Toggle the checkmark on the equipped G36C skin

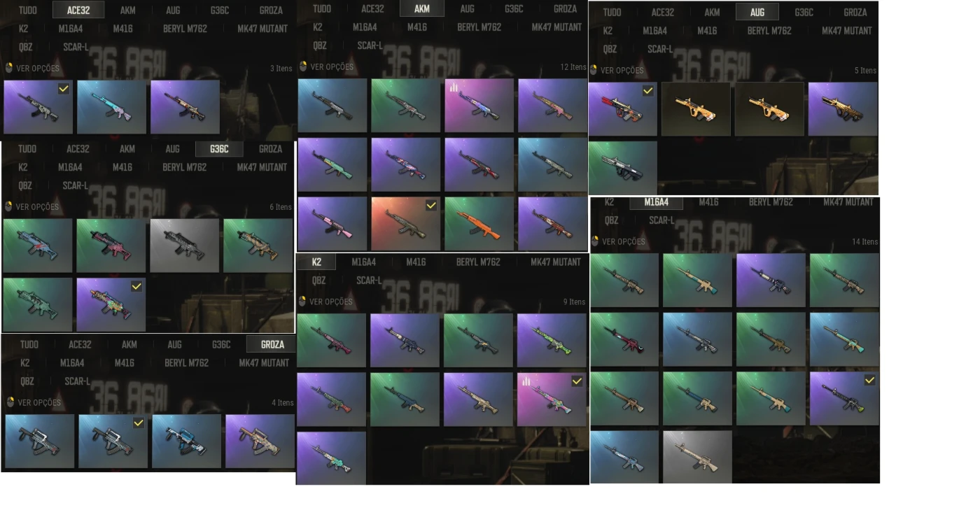click(137, 286)
